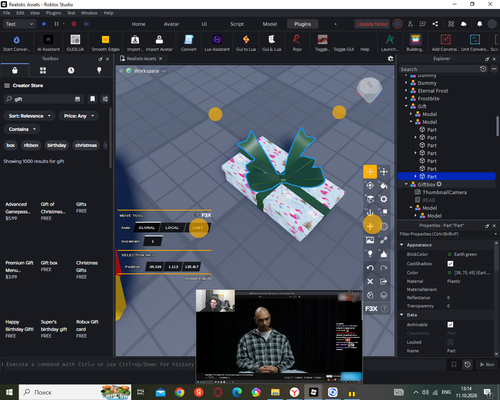Screen dimensions: 500x400
Task: Click the F3X redo arrow
Action: tap(384, 268)
